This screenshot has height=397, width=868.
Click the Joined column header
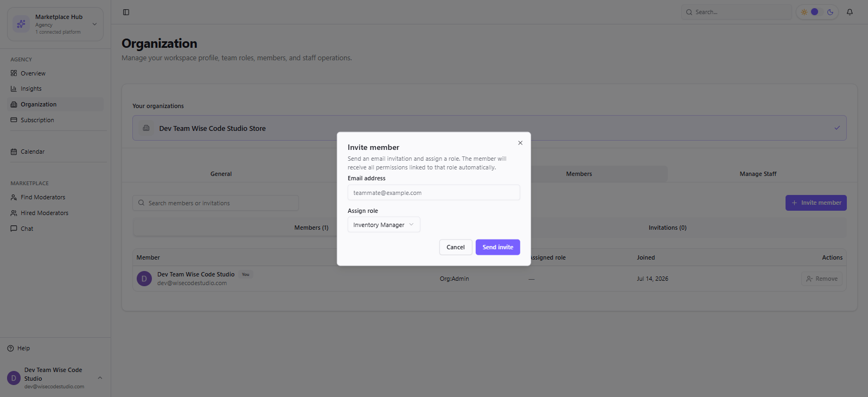(x=646, y=257)
